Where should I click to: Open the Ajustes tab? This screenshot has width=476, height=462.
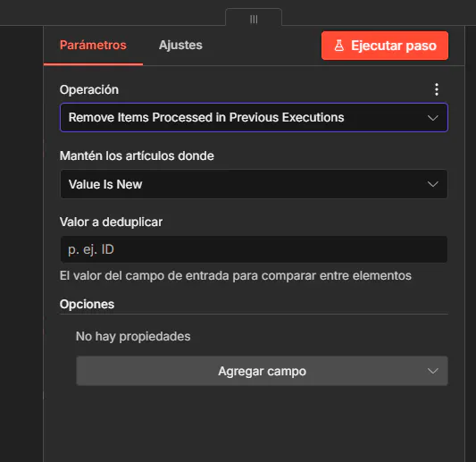[x=180, y=46]
